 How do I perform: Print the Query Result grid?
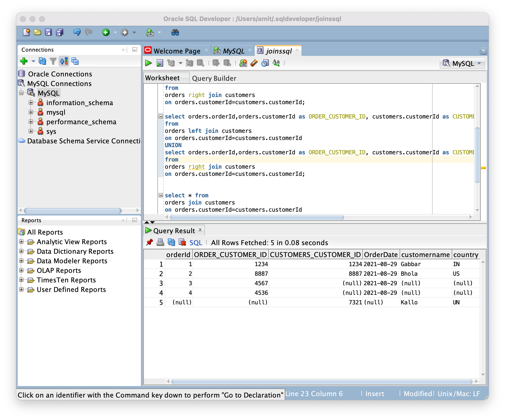tap(160, 242)
